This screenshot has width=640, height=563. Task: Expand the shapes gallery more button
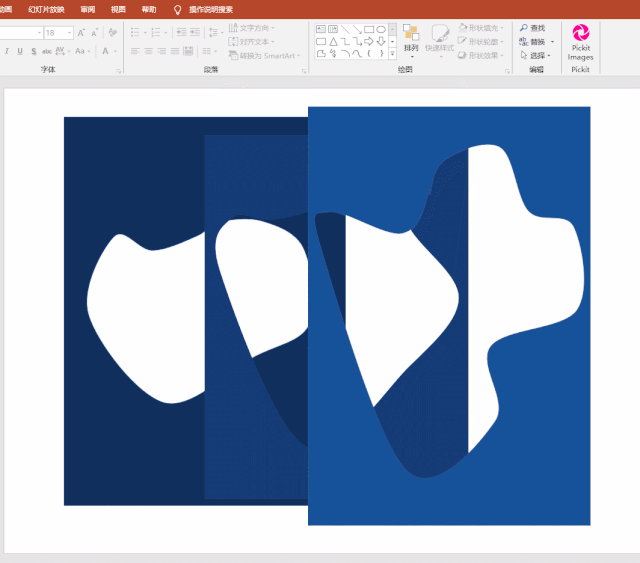pyautogui.click(x=392, y=53)
